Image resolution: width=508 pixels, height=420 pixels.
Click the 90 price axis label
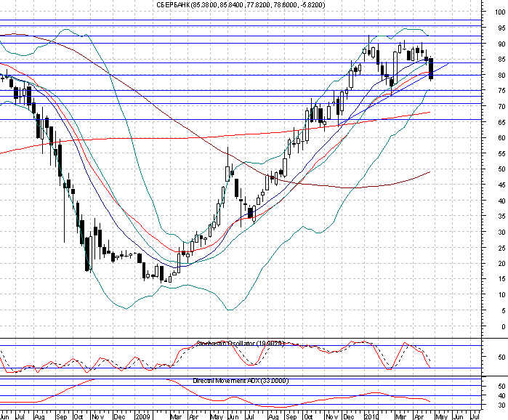pyautogui.click(x=501, y=44)
